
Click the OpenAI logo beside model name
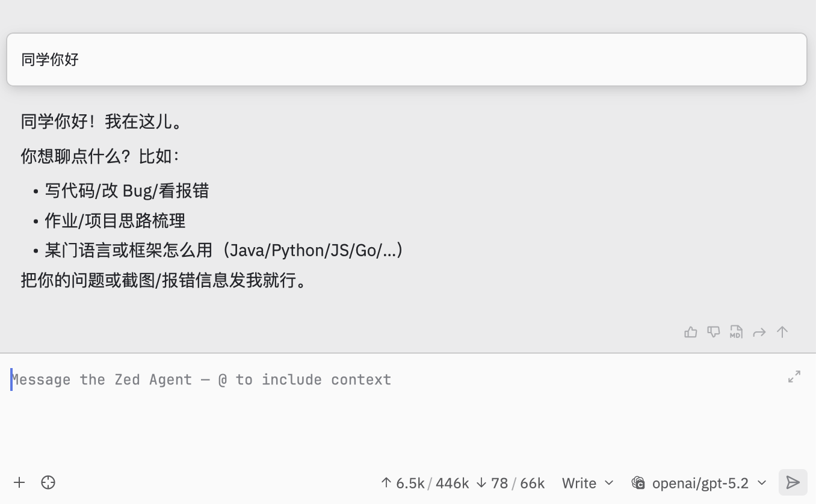[x=638, y=483]
